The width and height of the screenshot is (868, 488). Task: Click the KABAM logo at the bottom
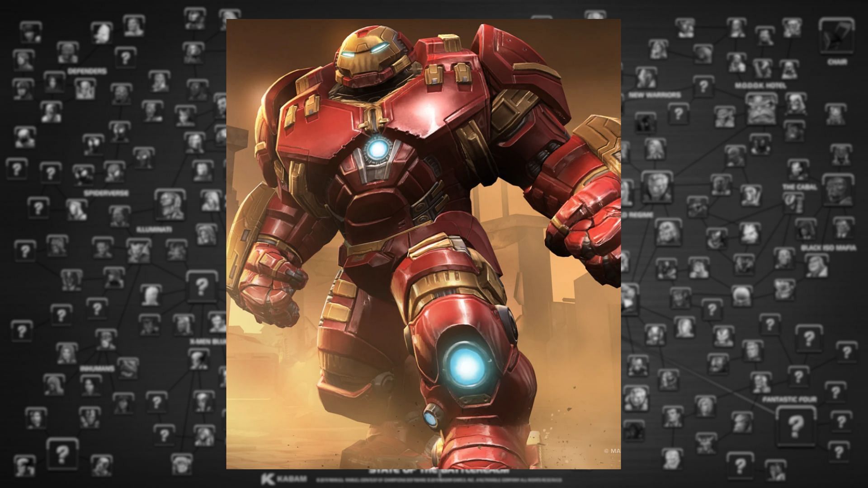pyautogui.click(x=283, y=478)
